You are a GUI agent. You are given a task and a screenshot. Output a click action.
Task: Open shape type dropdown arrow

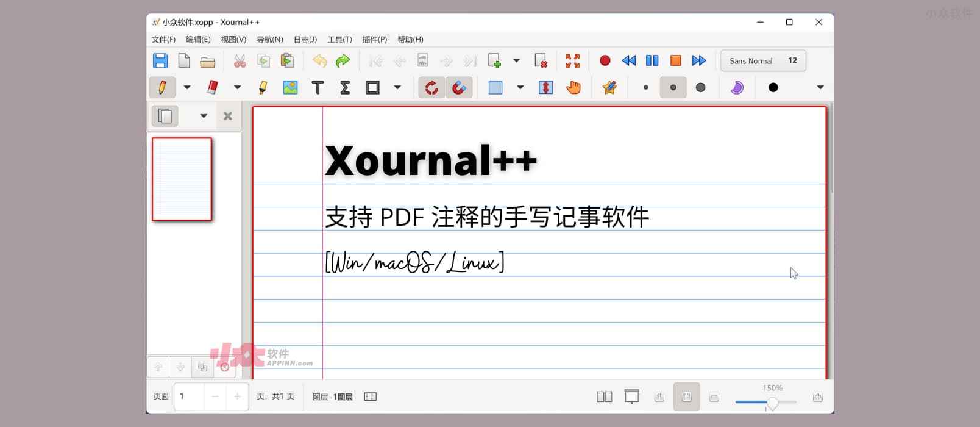point(397,87)
